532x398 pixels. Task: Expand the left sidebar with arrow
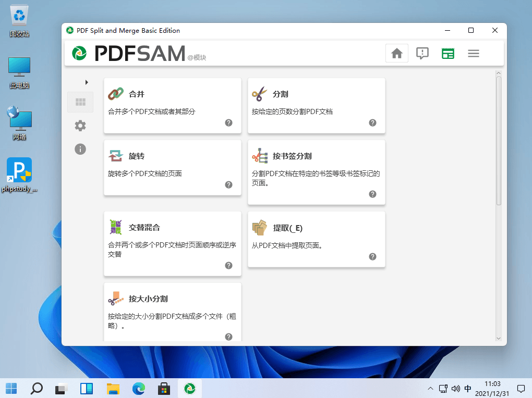click(87, 82)
